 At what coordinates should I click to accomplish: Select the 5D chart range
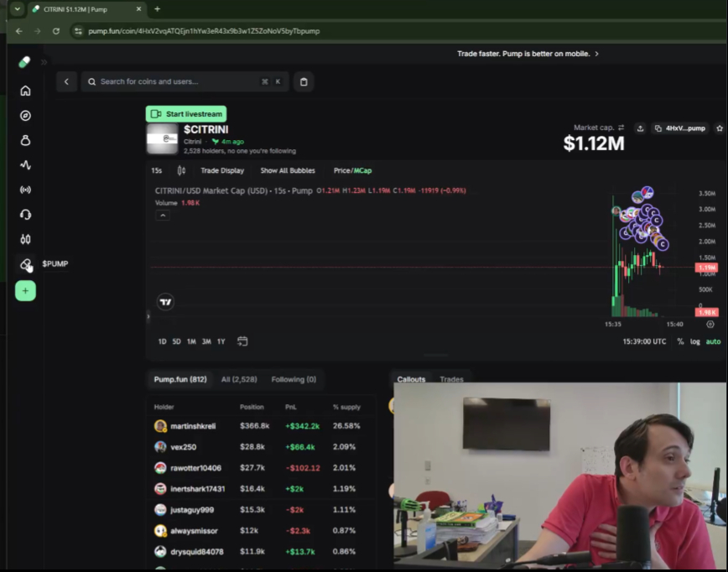point(176,341)
